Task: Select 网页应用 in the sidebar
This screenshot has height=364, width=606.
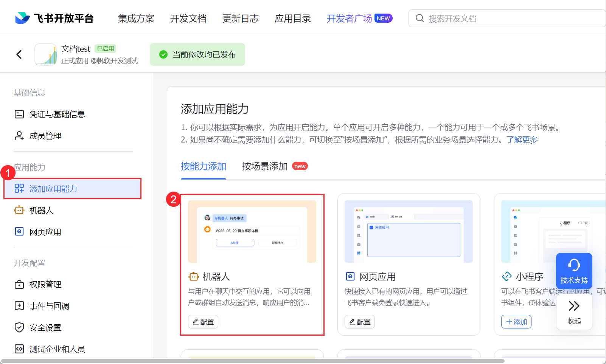Action: (x=45, y=232)
